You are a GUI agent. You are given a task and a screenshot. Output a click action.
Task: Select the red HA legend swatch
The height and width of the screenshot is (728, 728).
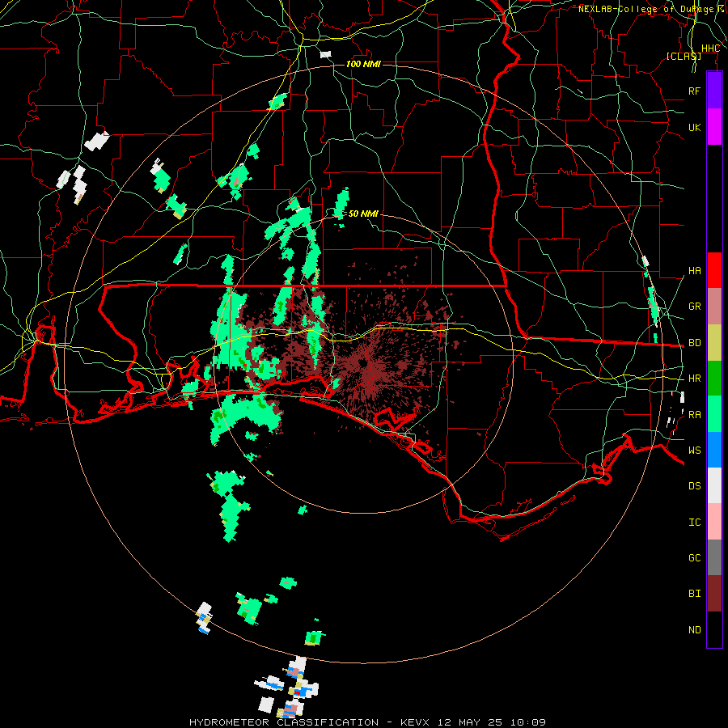pos(714,270)
